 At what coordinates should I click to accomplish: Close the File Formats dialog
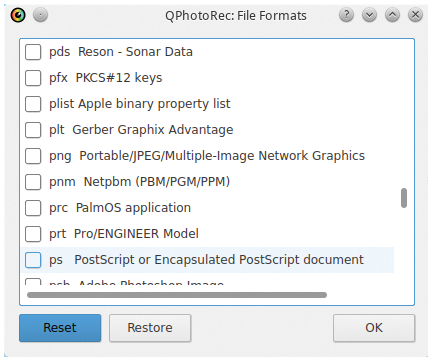pos(415,15)
